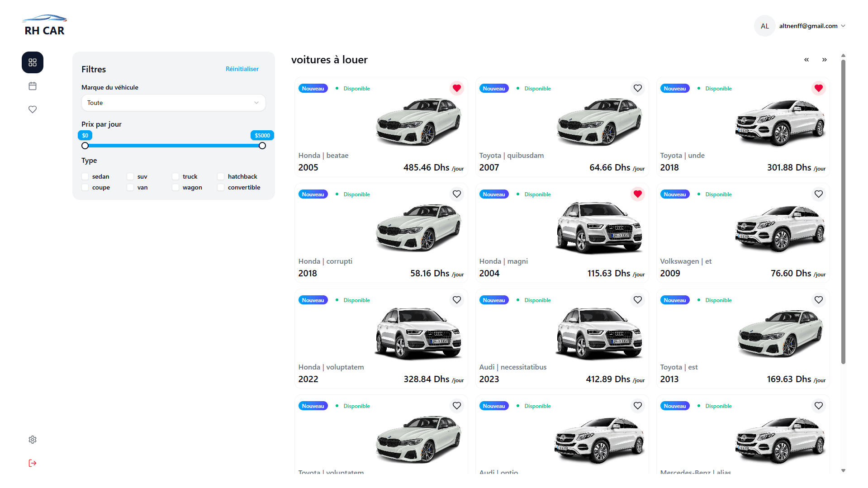Enable the wagon type checkbox
The image size is (868, 488).
pos(175,187)
